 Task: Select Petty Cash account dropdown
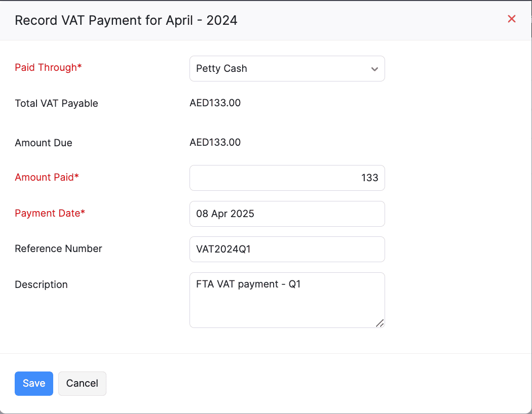pos(287,68)
